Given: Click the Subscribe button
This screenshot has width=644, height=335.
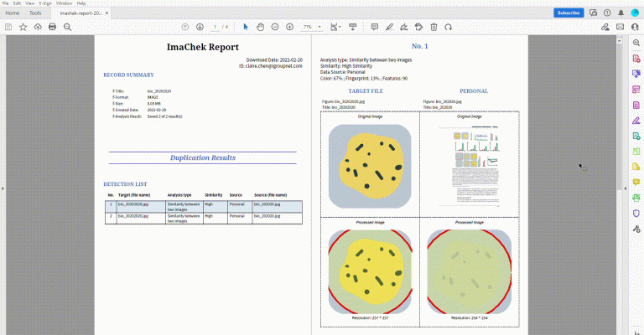Looking at the screenshot, I should (569, 13).
